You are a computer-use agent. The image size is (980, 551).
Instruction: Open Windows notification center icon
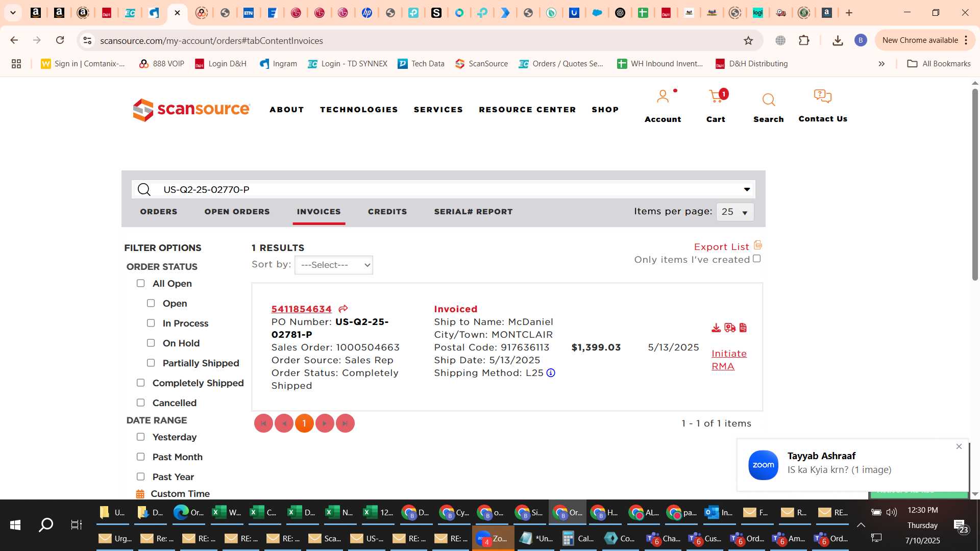click(960, 525)
